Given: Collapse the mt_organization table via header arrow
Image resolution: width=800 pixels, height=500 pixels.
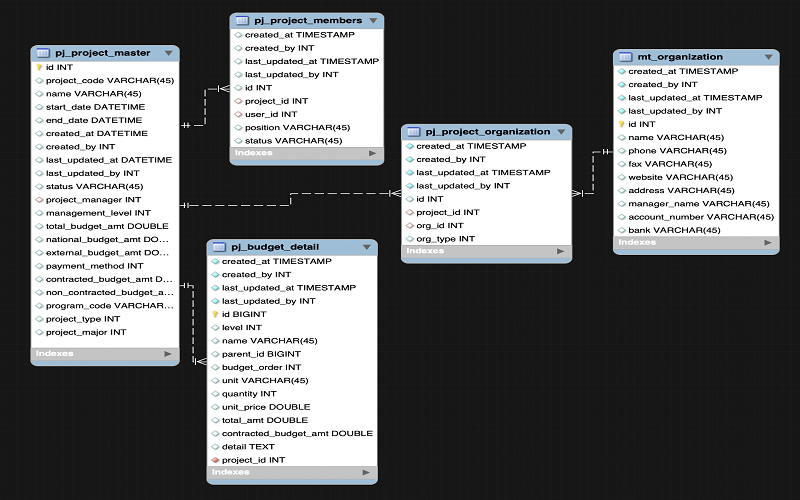Looking at the screenshot, I should click(768, 57).
